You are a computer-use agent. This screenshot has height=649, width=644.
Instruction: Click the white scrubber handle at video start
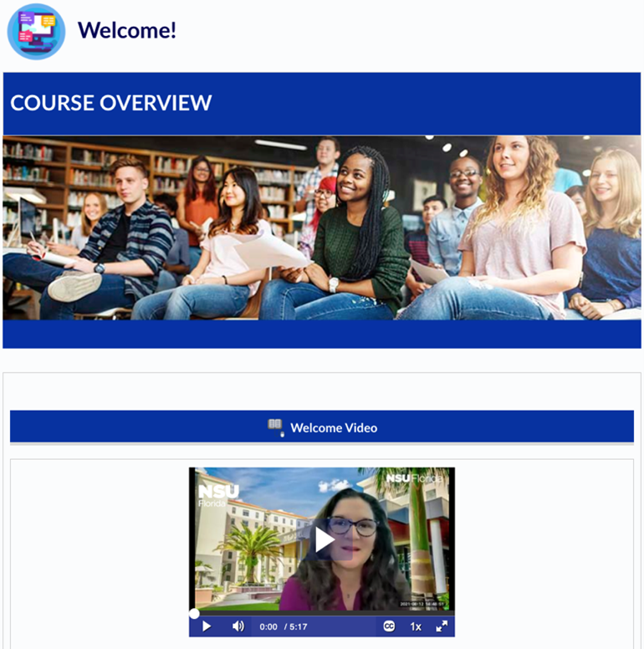[194, 613]
